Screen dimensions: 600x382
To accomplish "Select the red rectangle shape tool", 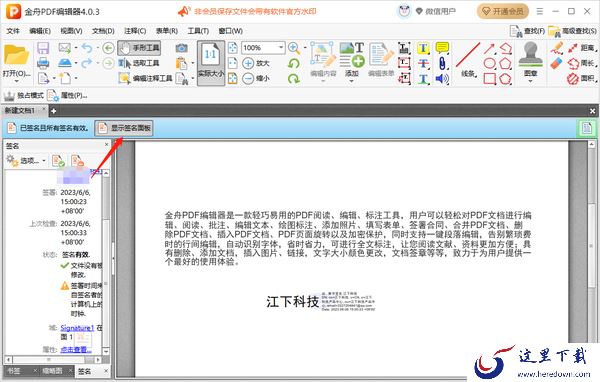I will tap(490, 78).
